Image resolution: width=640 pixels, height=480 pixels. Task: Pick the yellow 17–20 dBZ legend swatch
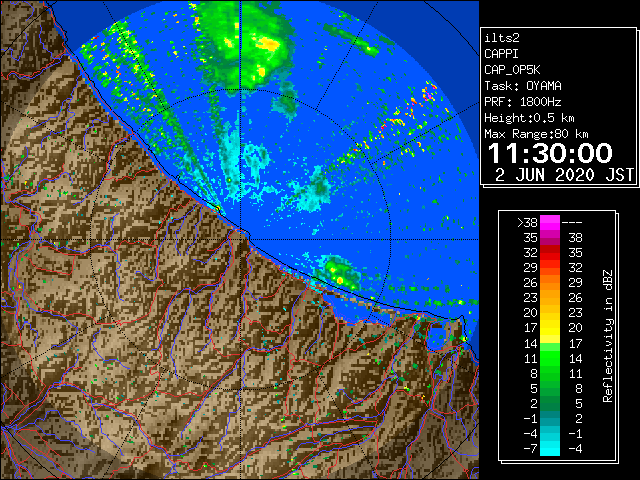(550, 328)
